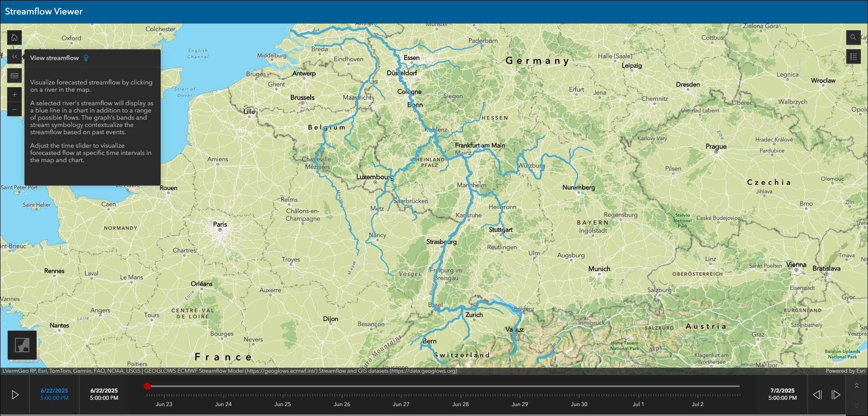Image resolution: width=868 pixels, height=416 pixels.
Task: Click the Powered by Esri attribution
Action: point(845,371)
